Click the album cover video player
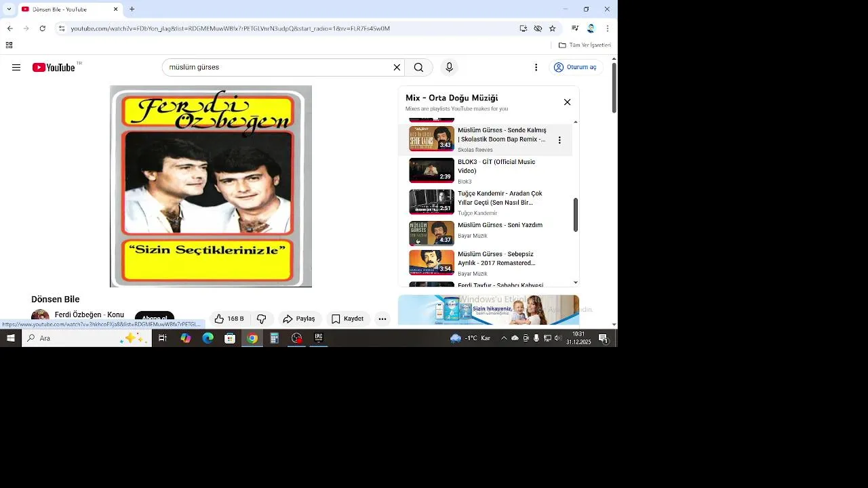This screenshot has width=868, height=488. 211,186
